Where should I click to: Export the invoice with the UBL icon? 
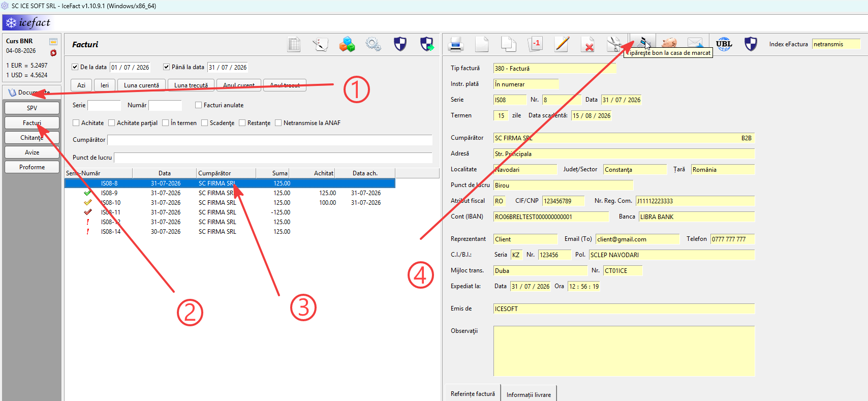point(724,44)
